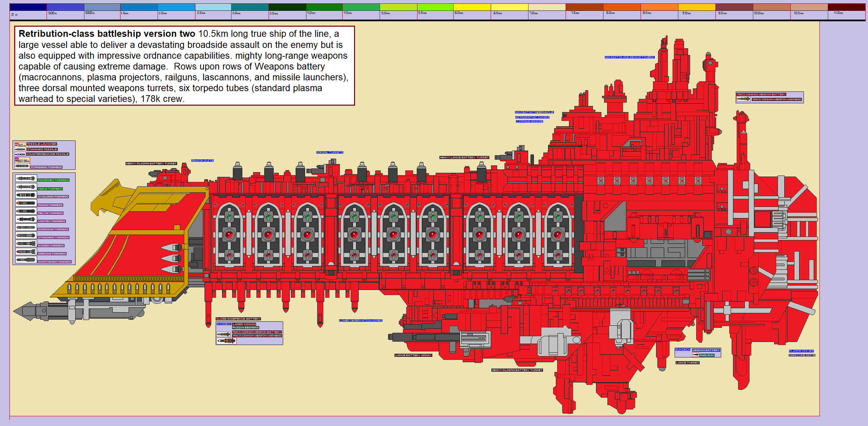
Task: Click the Navigator and Sensor Towers label
Action: click(629, 57)
